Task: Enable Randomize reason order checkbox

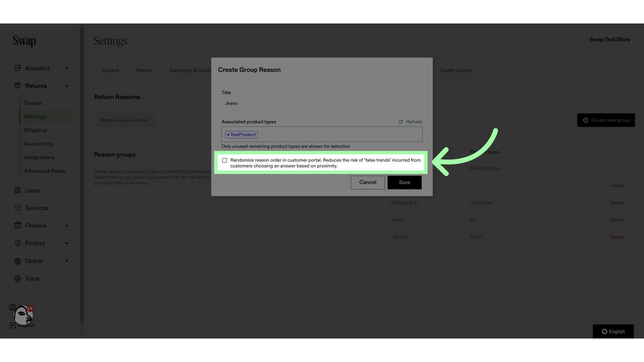Action: (224, 161)
